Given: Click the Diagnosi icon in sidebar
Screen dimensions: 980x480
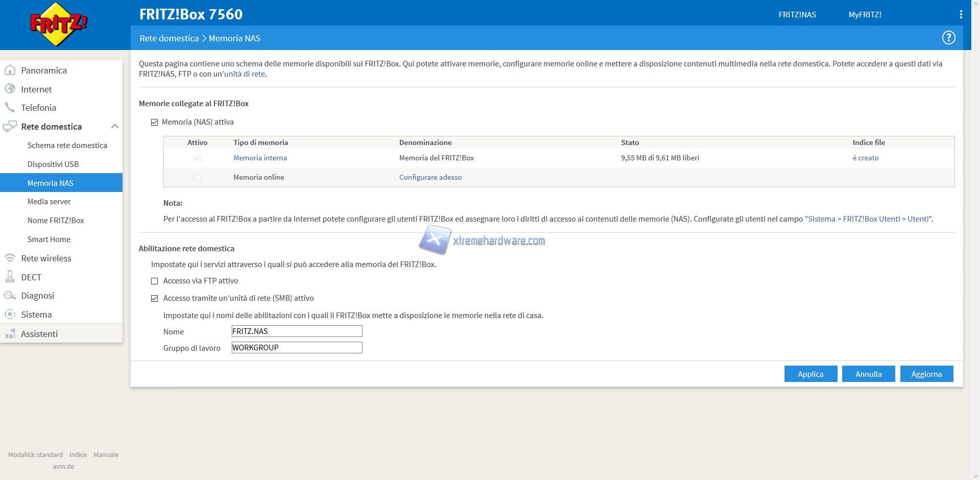Looking at the screenshot, I should (x=10, y=296).
